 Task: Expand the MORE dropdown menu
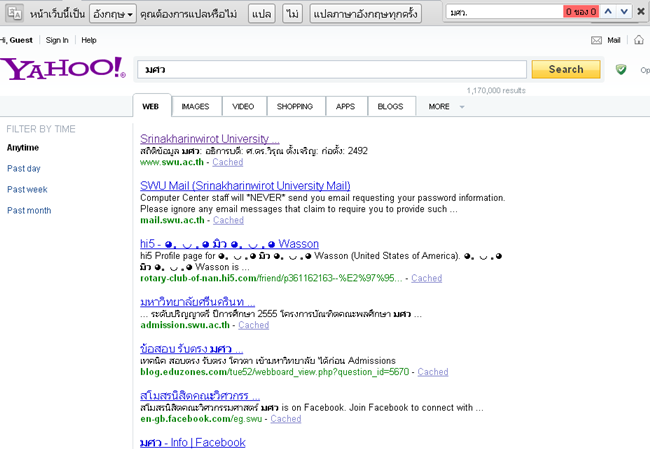coord(446,107)
